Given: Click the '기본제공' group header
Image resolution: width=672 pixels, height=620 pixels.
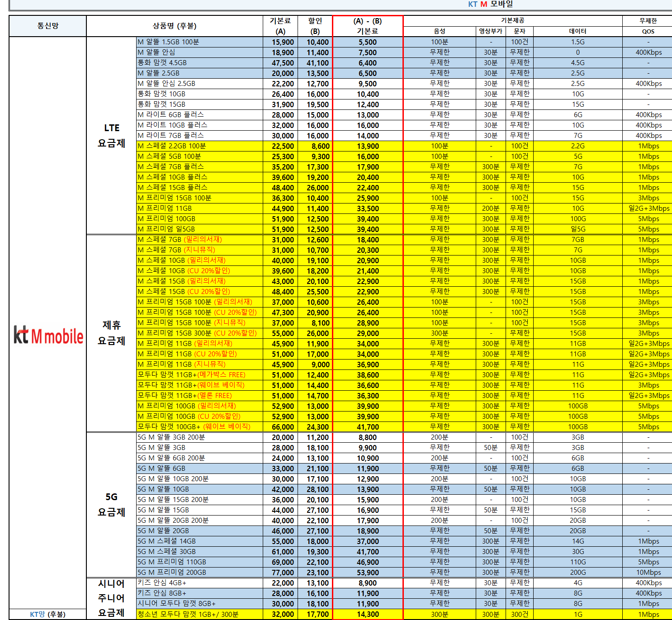Looking at the screenshot, I should pos(512,20).
